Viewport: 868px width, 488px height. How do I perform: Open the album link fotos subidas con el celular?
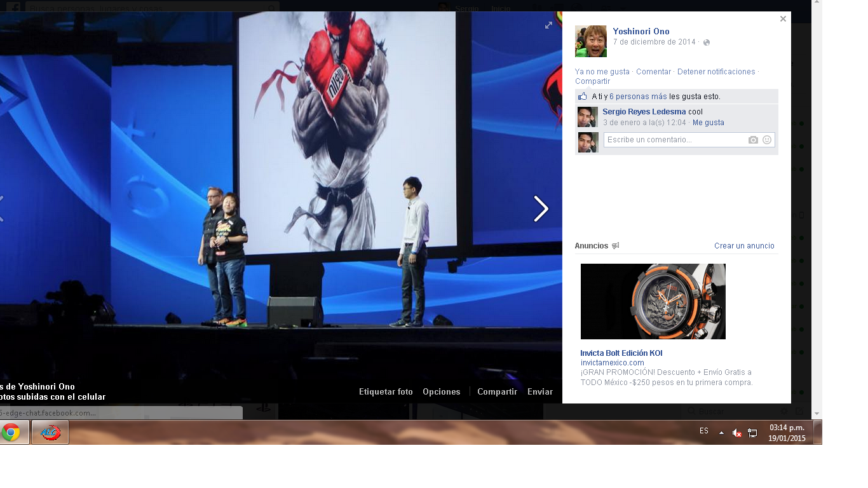[53, 397]
